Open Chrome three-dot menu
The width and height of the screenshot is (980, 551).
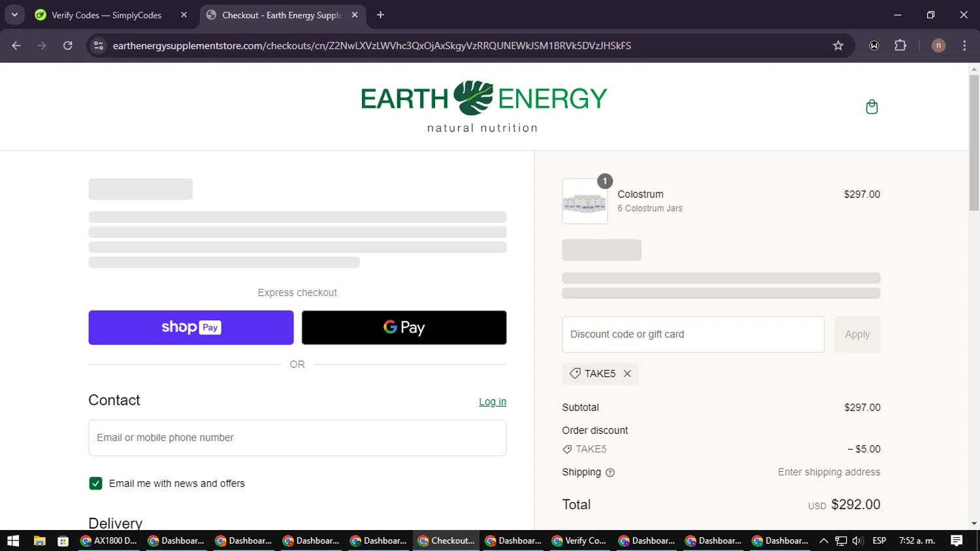tap(964, 46)
